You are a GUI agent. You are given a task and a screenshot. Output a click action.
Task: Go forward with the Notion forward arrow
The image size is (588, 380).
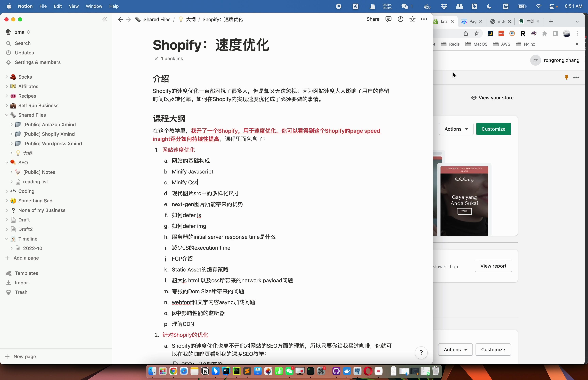[x=129, y=20]
